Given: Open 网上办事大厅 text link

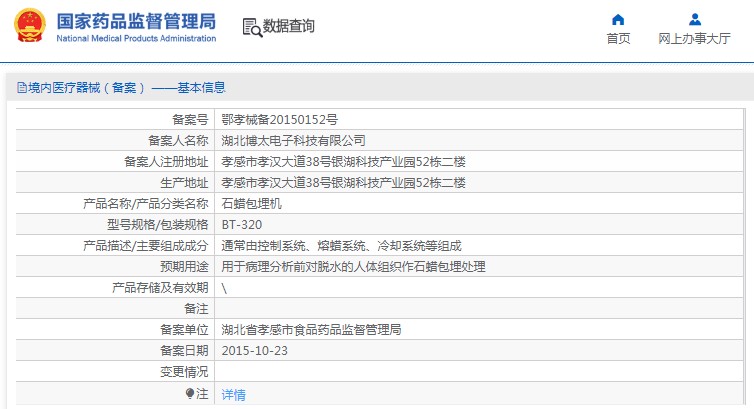Looking at the screenshot, I should [694, 38].
